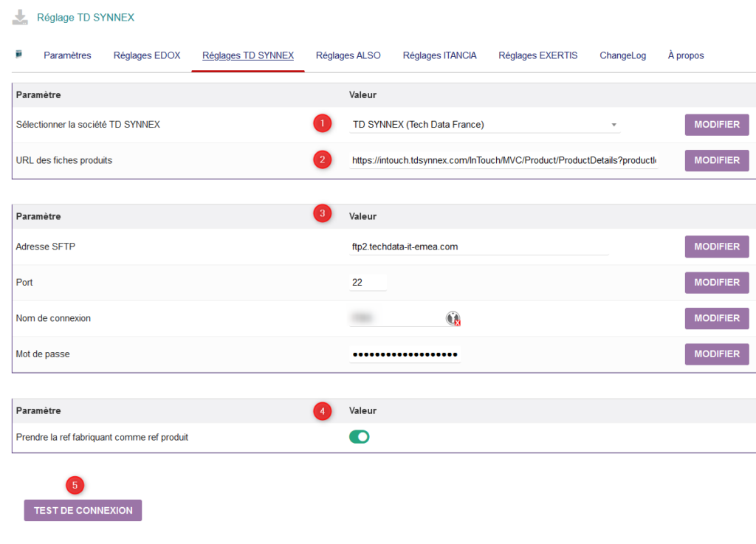The height and width of the screenshot is (544, 756).
Task: Click MODIFIER for the société TD SYNNEX row
Action: click(717, 125)
